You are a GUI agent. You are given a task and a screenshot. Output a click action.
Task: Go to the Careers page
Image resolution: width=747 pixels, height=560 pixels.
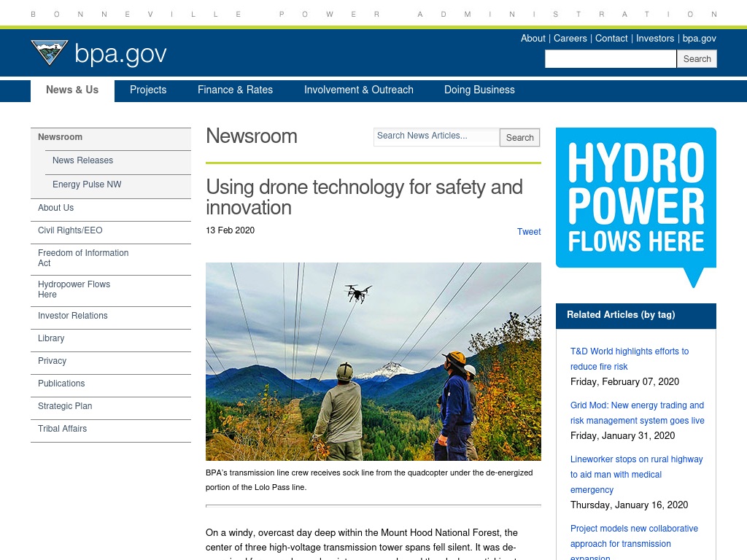click(x=570, y=39)
